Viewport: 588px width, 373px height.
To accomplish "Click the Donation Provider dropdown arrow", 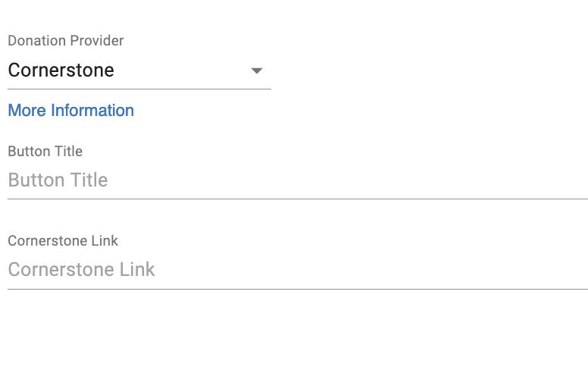I will click(x=256, y=71).
